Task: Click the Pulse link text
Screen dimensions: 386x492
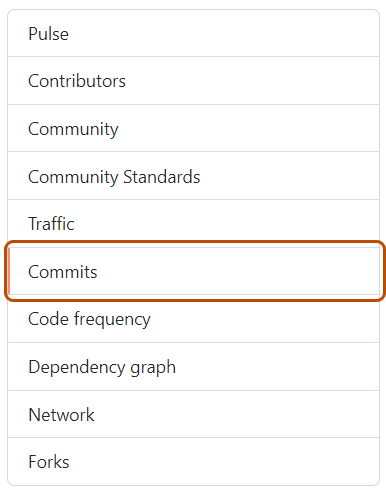Action: (49, 34)
